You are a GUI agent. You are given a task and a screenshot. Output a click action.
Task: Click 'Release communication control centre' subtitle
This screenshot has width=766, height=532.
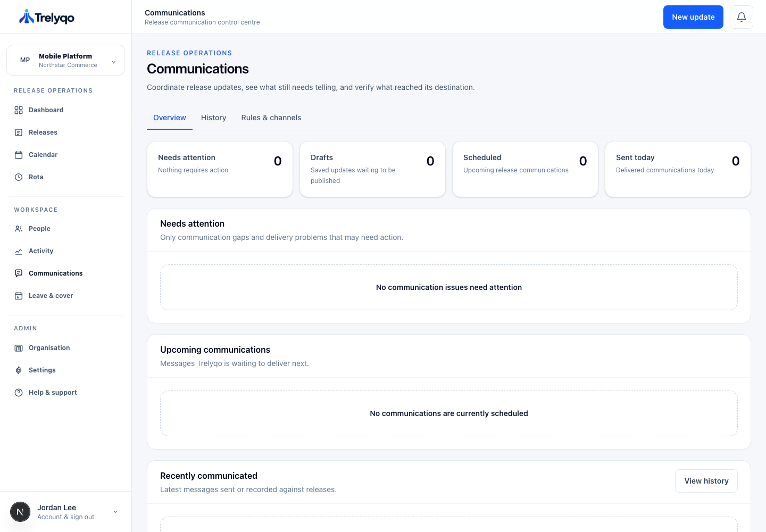(202, 22)
